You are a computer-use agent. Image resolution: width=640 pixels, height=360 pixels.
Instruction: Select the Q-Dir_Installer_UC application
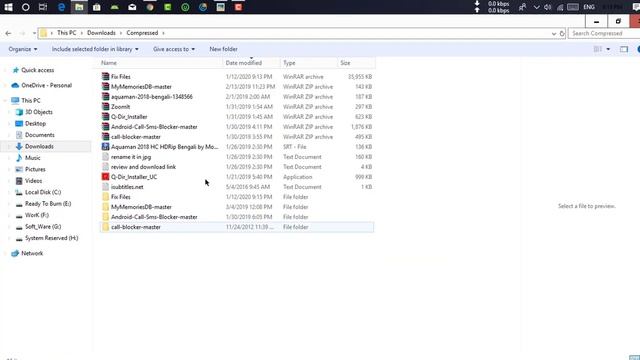(x=237, y=177)
